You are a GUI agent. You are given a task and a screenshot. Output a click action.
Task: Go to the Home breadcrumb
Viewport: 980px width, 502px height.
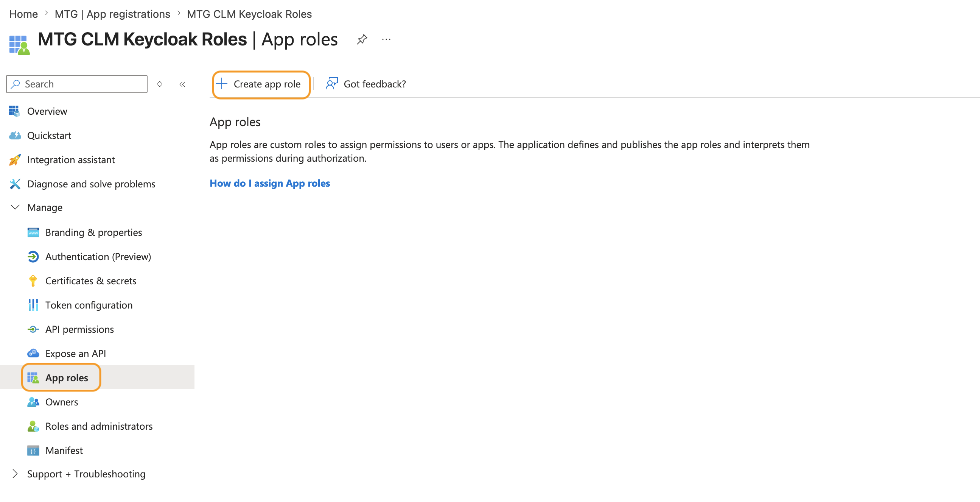[23, 14]
